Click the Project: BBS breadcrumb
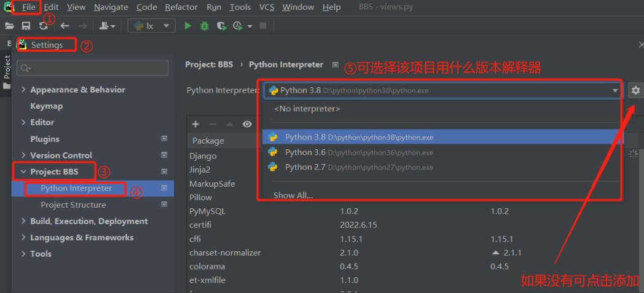 tap(209, 64)
